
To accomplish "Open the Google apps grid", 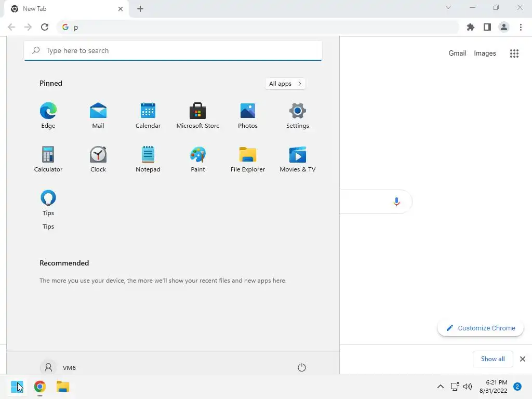I will [514, 54].
